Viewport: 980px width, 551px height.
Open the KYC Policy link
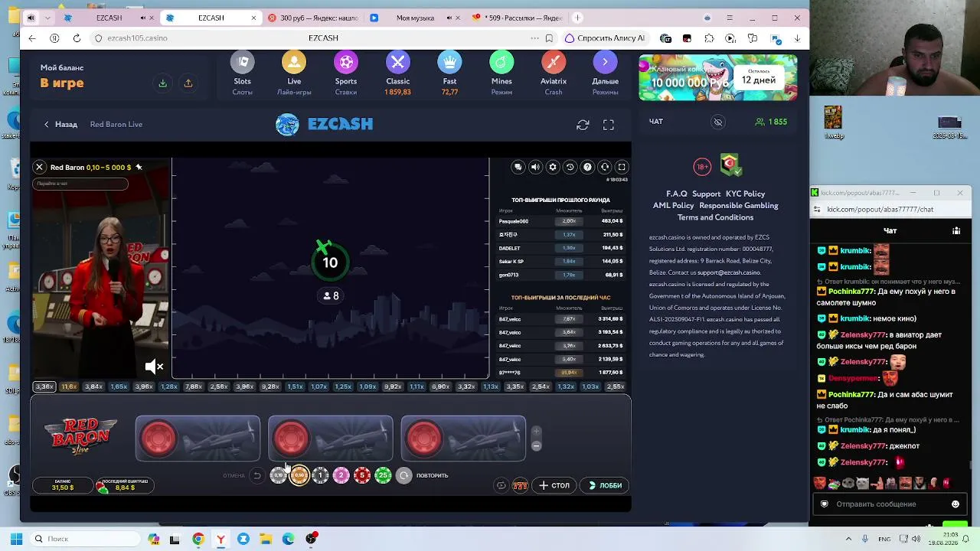click(745, 194)
